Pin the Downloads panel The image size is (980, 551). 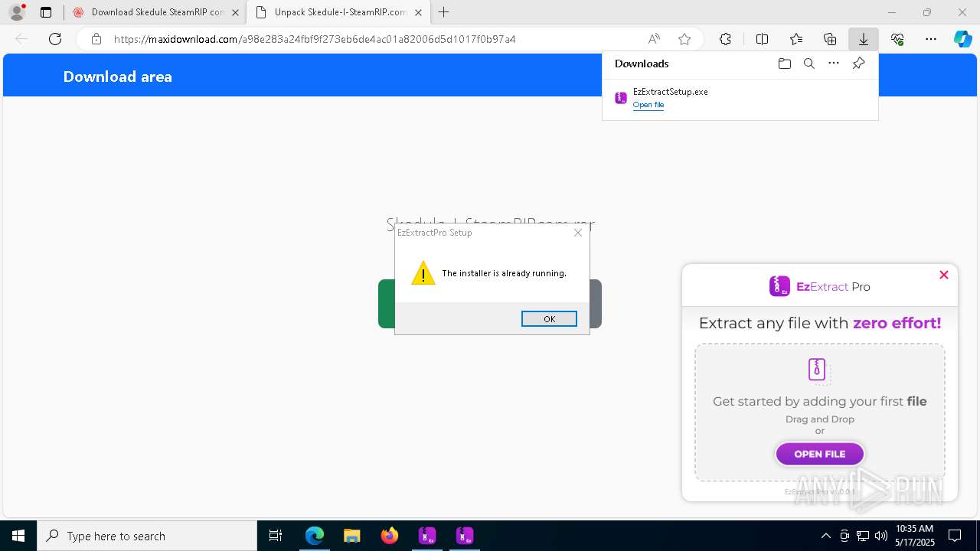pyautogui.click(x=858, y=64)
